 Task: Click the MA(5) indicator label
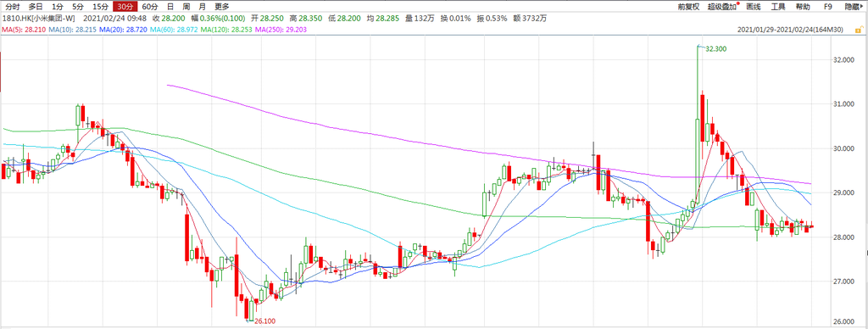(x=22, y=29)
